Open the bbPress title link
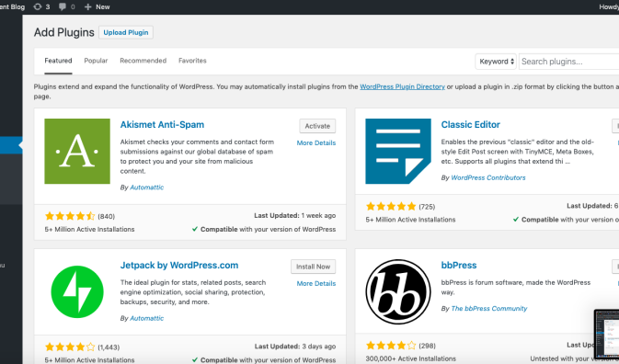Image resolution: width=619 pixels, height=364 pixels. [x=459, y=266]
